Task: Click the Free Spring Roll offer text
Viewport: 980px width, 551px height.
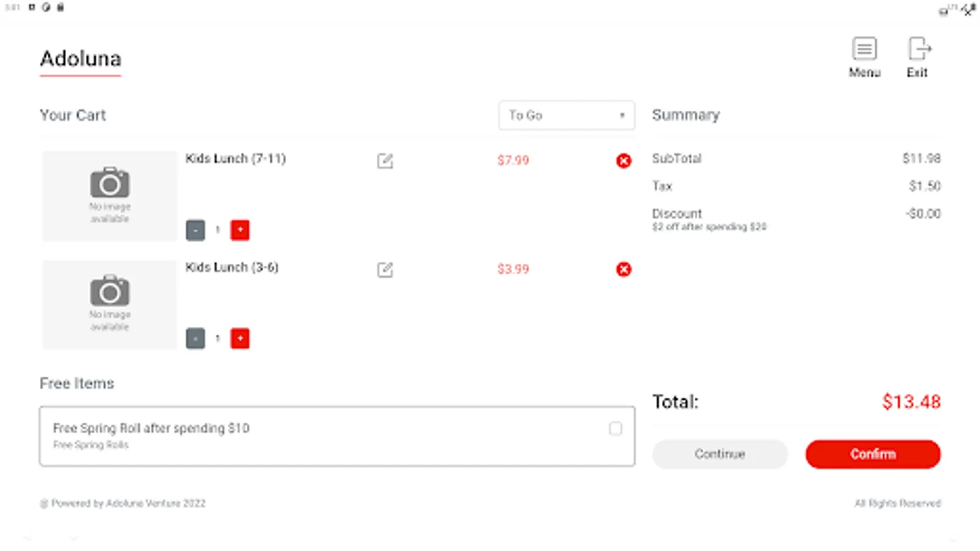Action: tap(151, 429)
